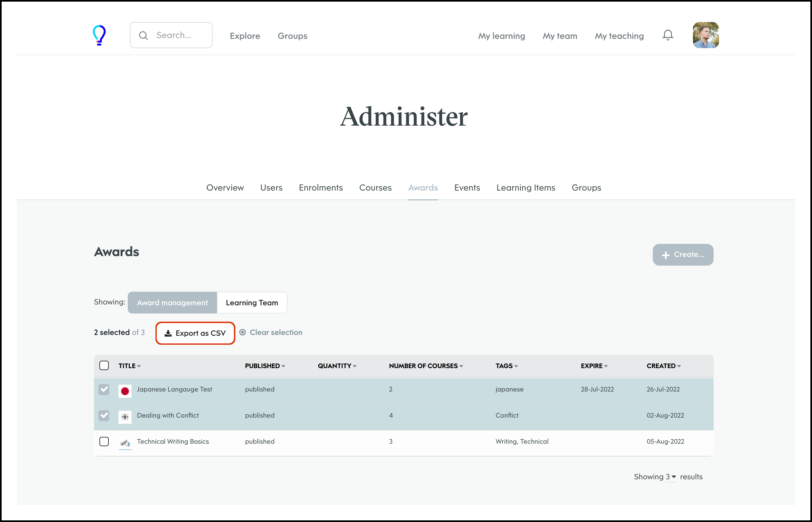Check the Technical Writing Basics checkbox
Image resolution: width=812 pixels, height=522 pixels.
pyautogui.click(x=104, y=441)
